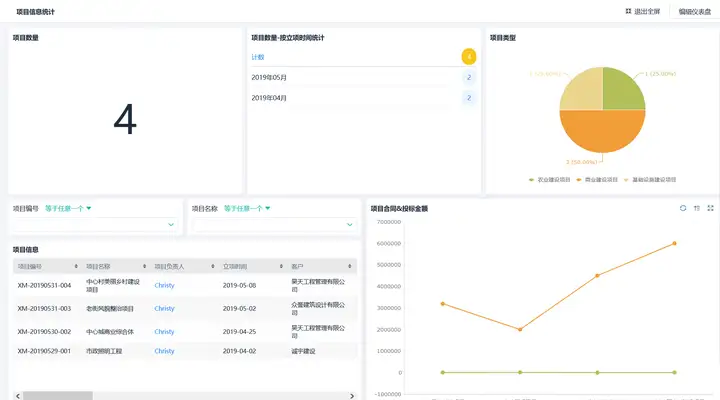Click the orange line point near 6000000

click(675, 243)
